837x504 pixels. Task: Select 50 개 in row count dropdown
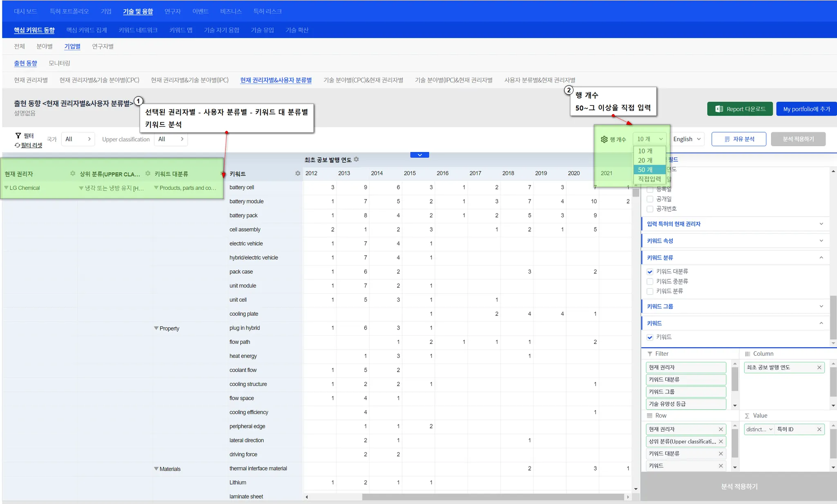point(645,170)
